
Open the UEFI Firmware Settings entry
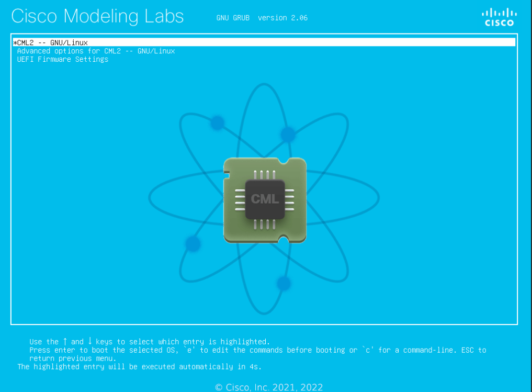click(x=63, y=59)
